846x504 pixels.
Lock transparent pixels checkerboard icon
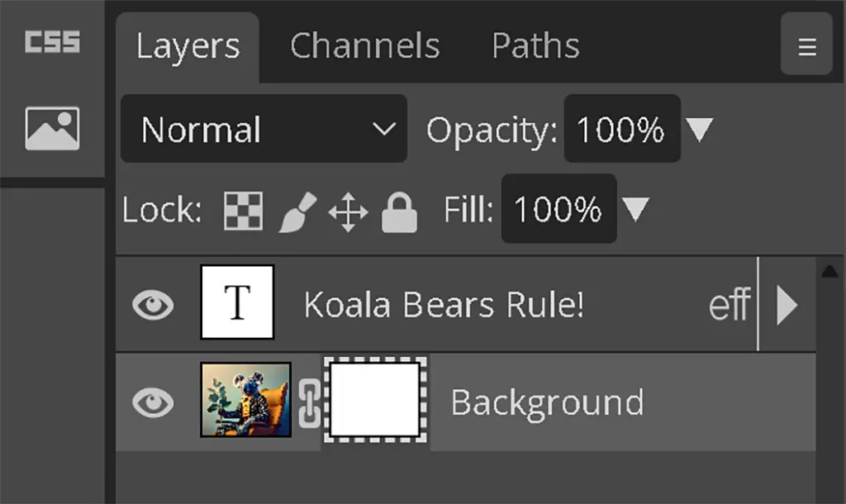click(x=244, y=211)
